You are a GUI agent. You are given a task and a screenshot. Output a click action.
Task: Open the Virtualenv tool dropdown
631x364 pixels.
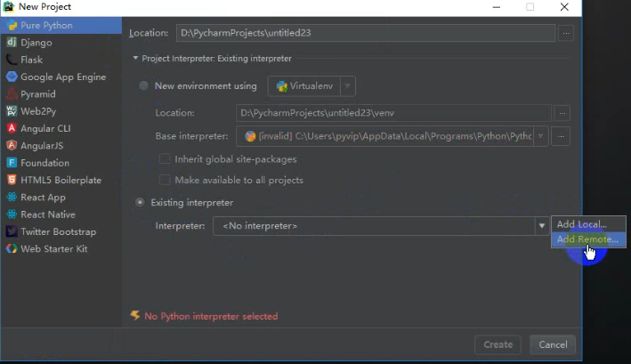348,86
